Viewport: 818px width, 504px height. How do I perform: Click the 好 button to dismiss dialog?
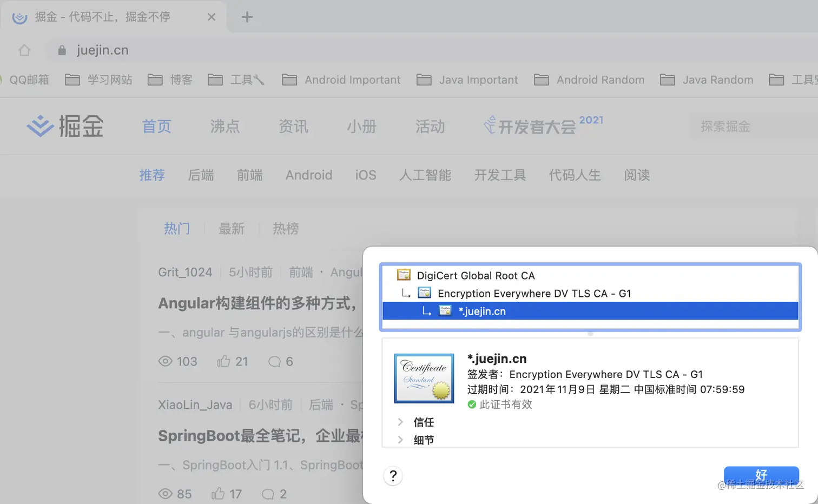coord(761,475)
